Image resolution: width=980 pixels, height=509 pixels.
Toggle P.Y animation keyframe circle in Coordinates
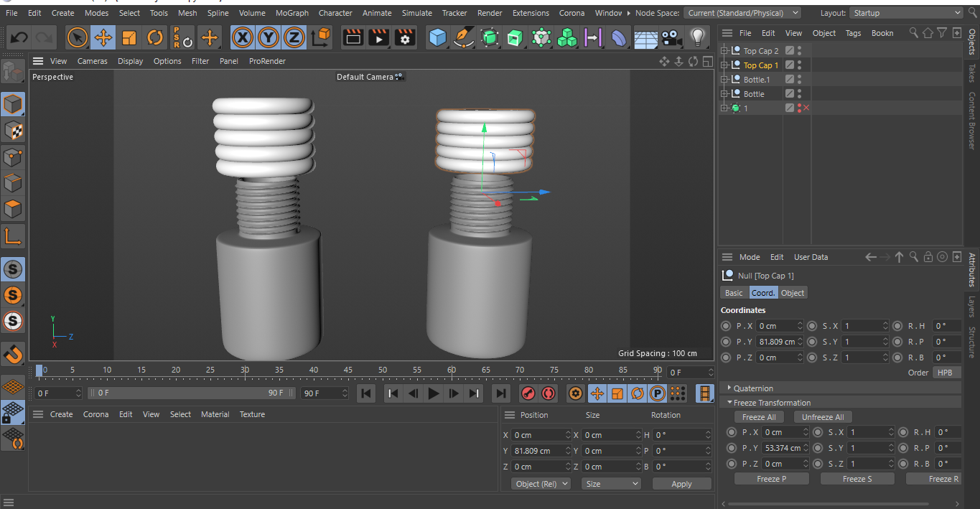(x=726, y=342)
